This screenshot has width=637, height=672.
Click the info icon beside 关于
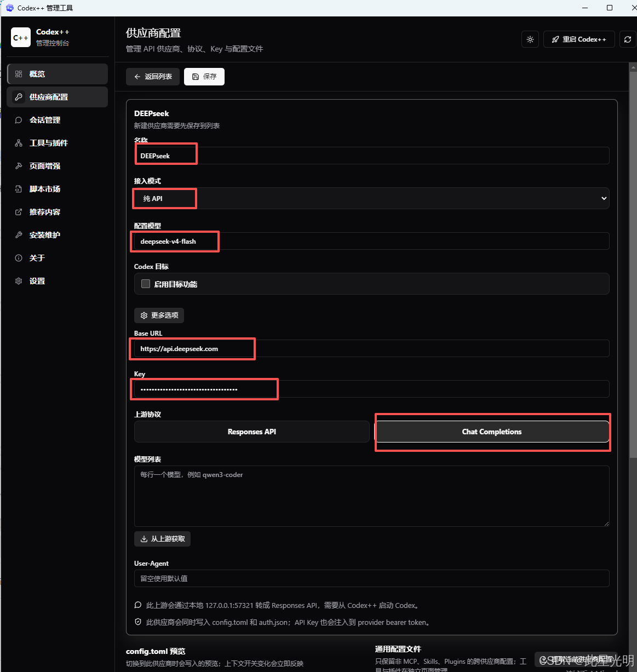pos(19,258)
